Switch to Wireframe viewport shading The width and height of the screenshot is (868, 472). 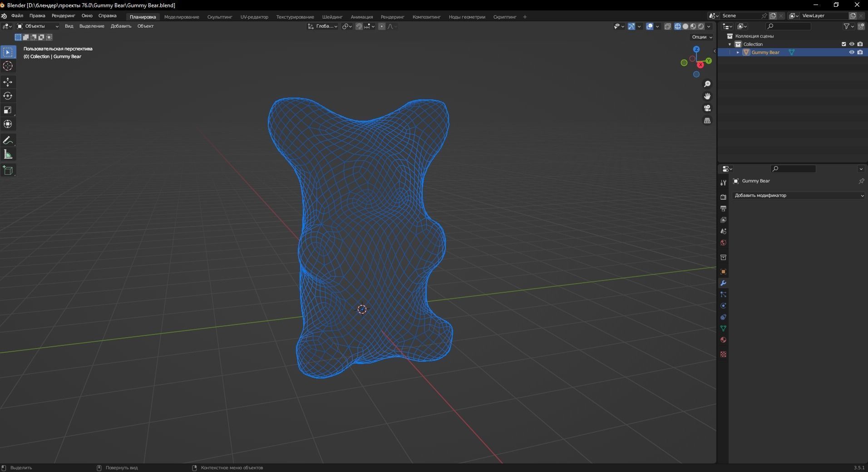point(678,26)
